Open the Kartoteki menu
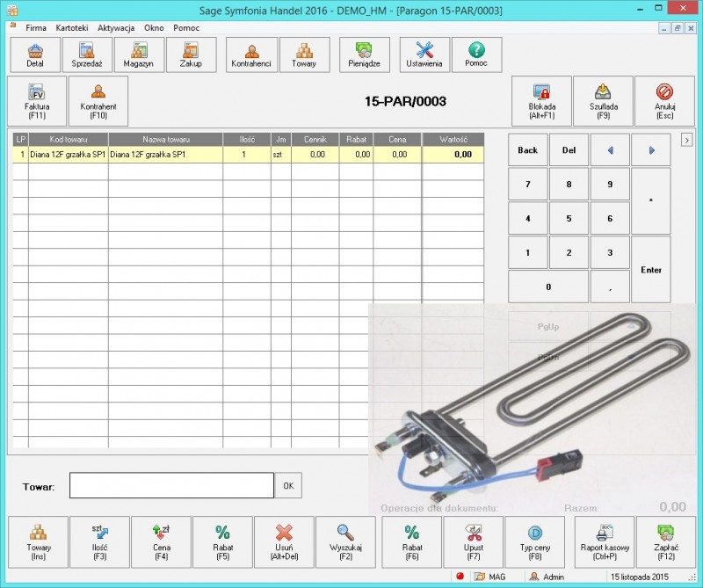 (x=72, y=28)
